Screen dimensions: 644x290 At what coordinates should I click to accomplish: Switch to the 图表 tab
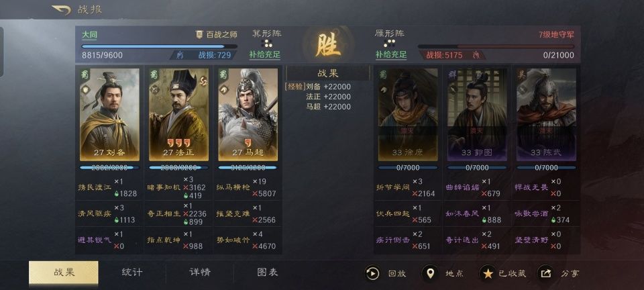point(268,273)
